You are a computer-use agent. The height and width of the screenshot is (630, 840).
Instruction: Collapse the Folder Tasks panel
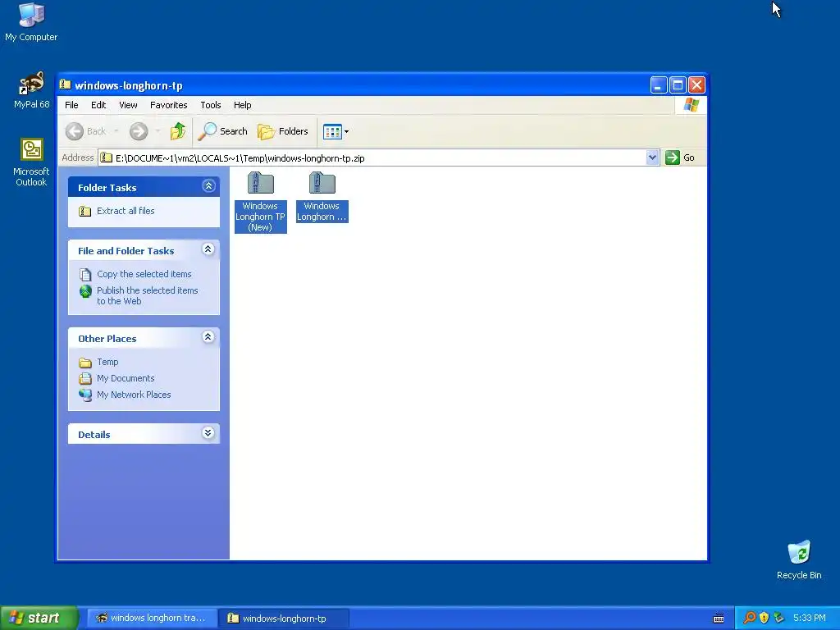(x=208, y=186)
